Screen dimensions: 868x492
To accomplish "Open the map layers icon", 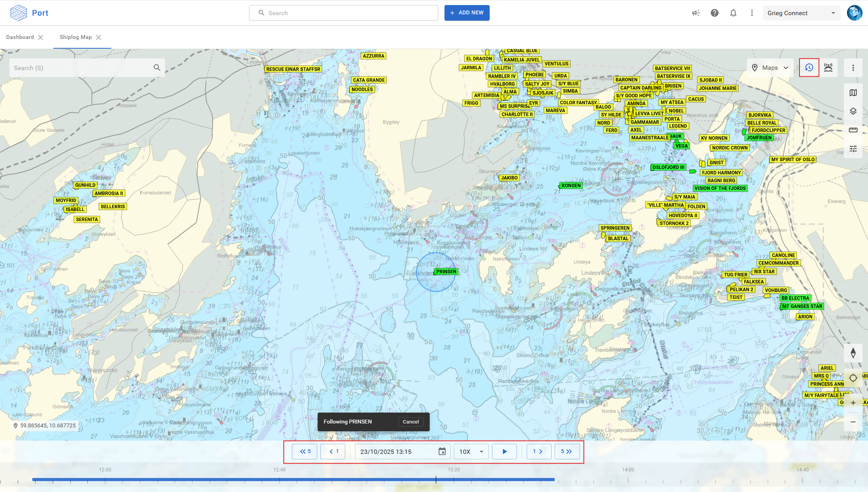I will pos(853,111).
